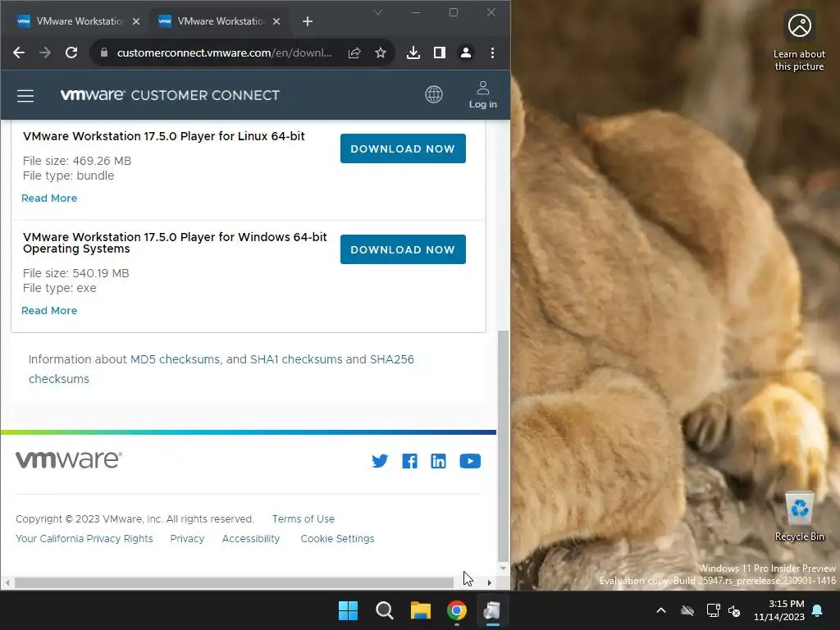Image resolution: width=840 pixels, height=630 pixels.
Task: Click the footer VMware logo
Action: (x=69, y=459)
